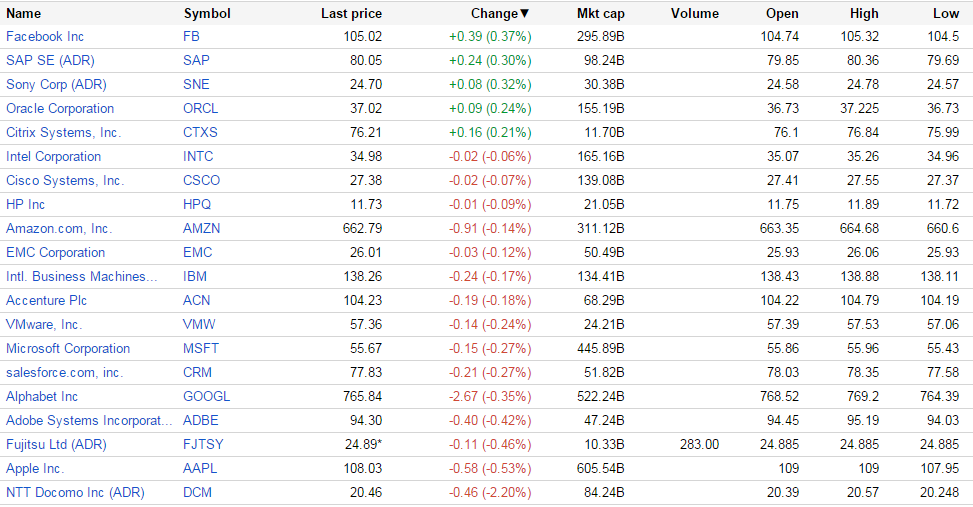This screenshot has width=973, height=507.
Task: Click the GOOGL ticker symbol
Action: coord(205,396)
